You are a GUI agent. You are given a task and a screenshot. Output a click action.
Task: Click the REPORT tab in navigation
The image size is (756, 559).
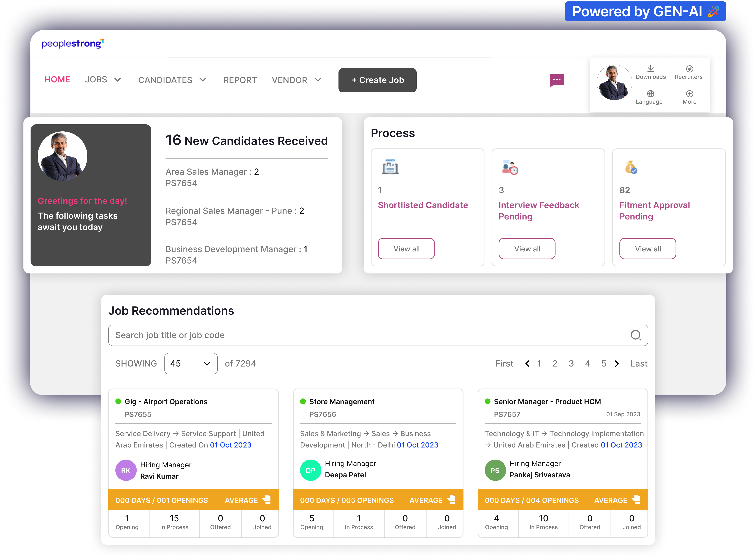[x=239, y=80]
